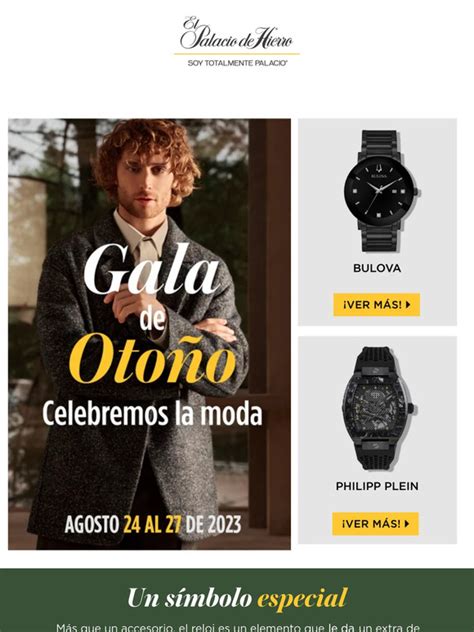Open the Philipp Plein skeleton watch image
Screen dimensions: 474x632
(x=377, y=408)
